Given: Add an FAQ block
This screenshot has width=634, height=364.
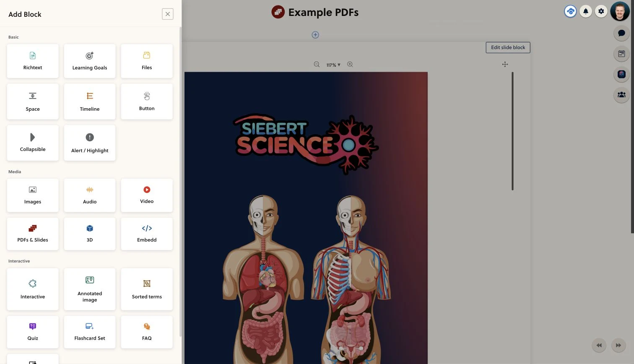Looking at the screenshot, I should pos(147,332).
